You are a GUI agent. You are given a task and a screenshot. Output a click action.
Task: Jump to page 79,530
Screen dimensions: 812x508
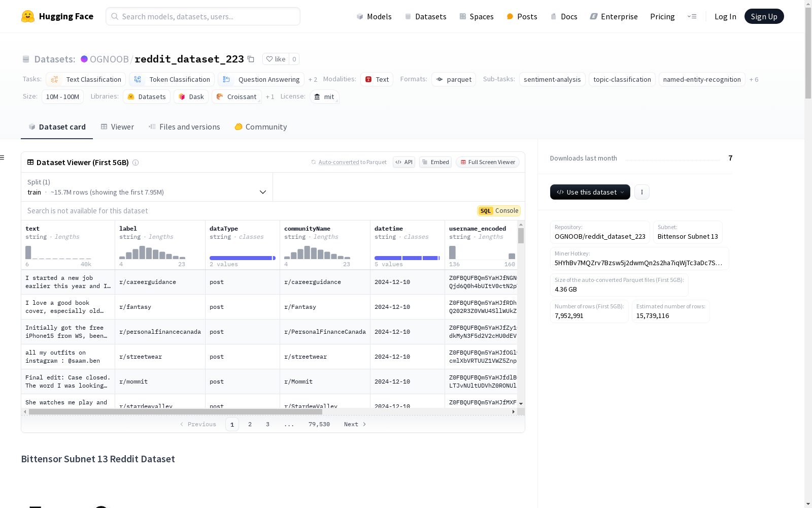point(319,424)
